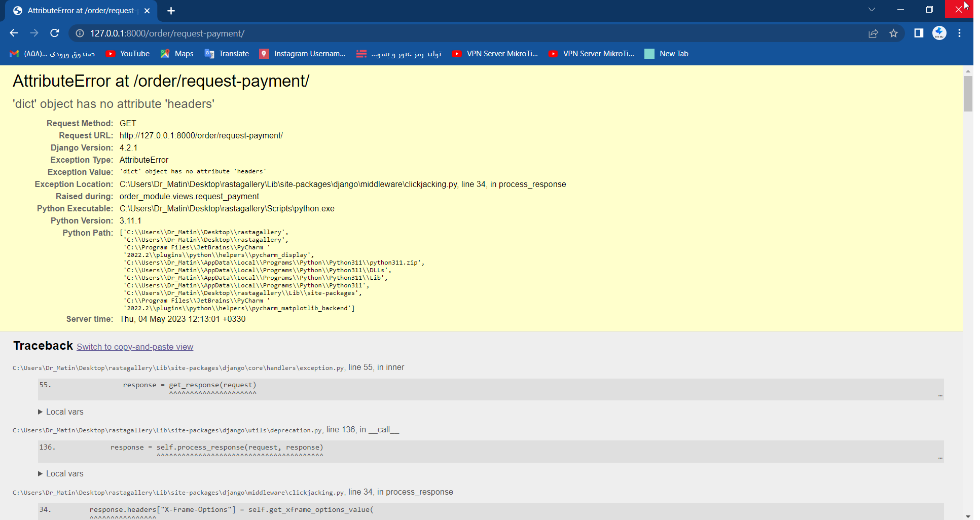Open the YouTube bookmark

click(x=128, y=54)
